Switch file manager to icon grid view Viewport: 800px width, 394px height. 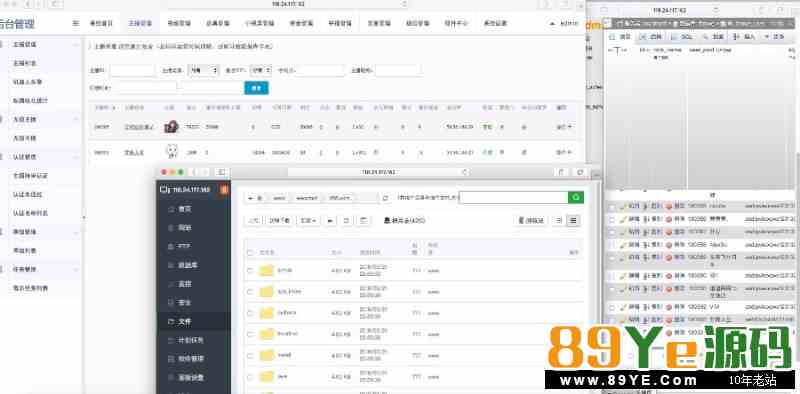point(559,220)
